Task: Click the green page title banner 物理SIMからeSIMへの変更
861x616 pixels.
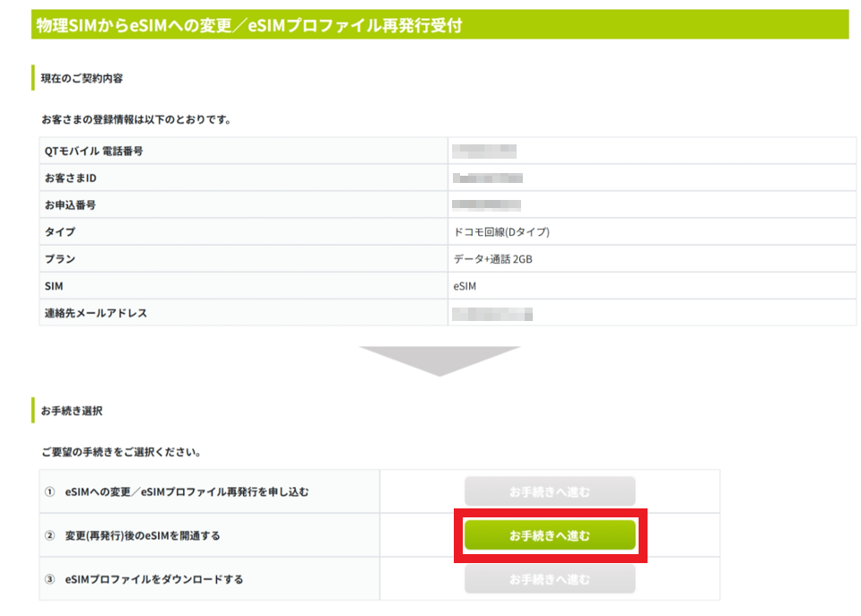Action: pyautogui.click(x=439, y=24)
